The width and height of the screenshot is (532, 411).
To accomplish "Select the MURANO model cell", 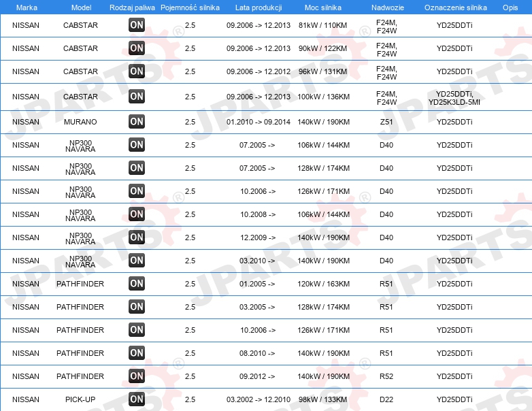I will point(80,122).
